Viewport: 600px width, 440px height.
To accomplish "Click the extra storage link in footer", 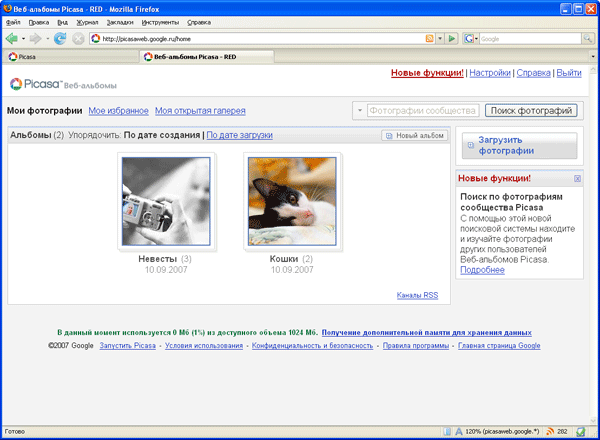I will coord(427,332).
